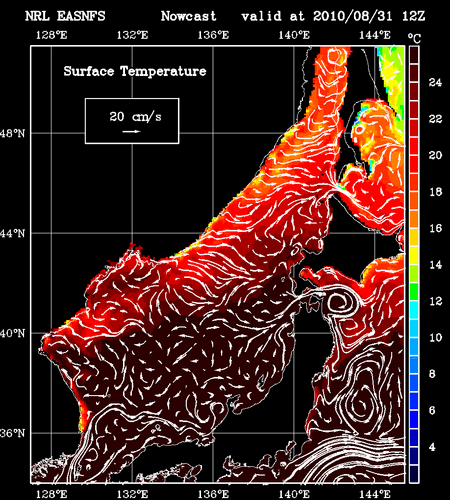The width and height of the screenshot is (450, 500).
Task: Select the 4 degree dark blue swatch
Action: pyautogui.click(x=414, y=447)
